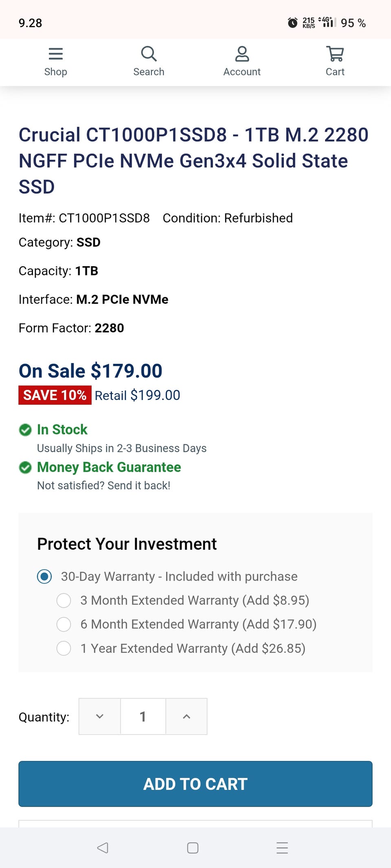Tap the SAVE 10% red badge

pos(55,395)
